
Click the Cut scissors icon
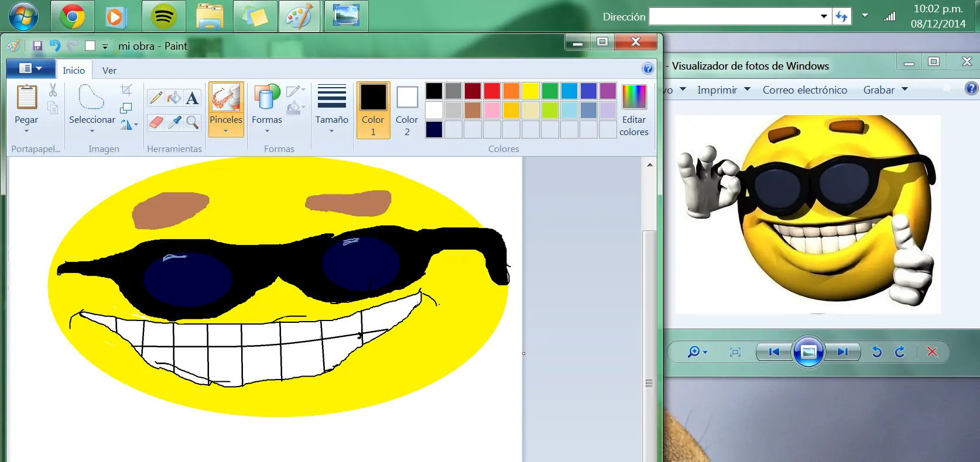point(53,90)
